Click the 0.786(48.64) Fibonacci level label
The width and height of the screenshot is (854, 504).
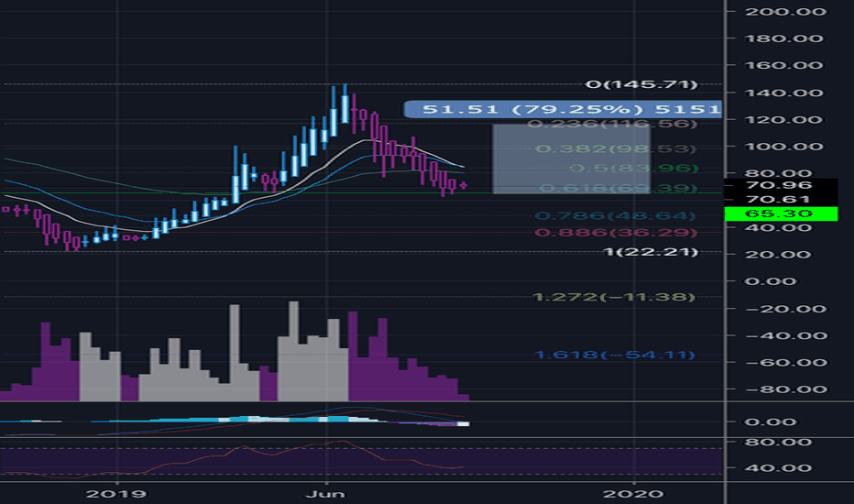point(616,216)
